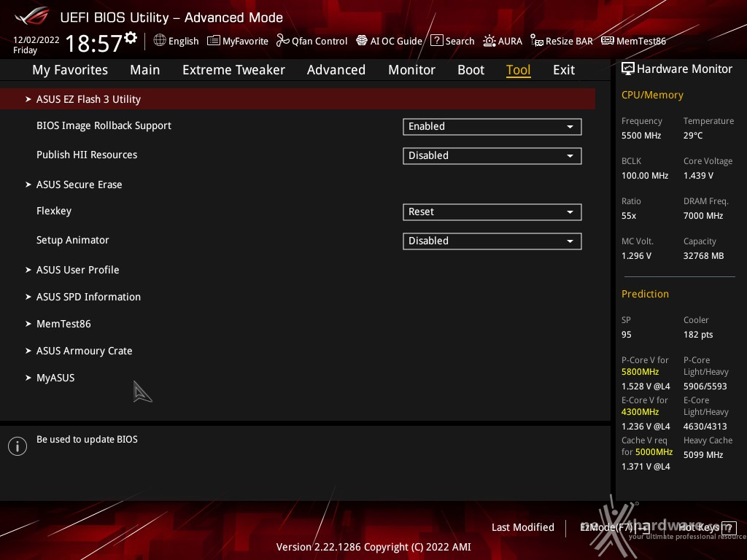Image resolution: width=747 pixels, height=560 pixels.
Task: Click the 29°C temperature value
Action: tap(693, 136)
